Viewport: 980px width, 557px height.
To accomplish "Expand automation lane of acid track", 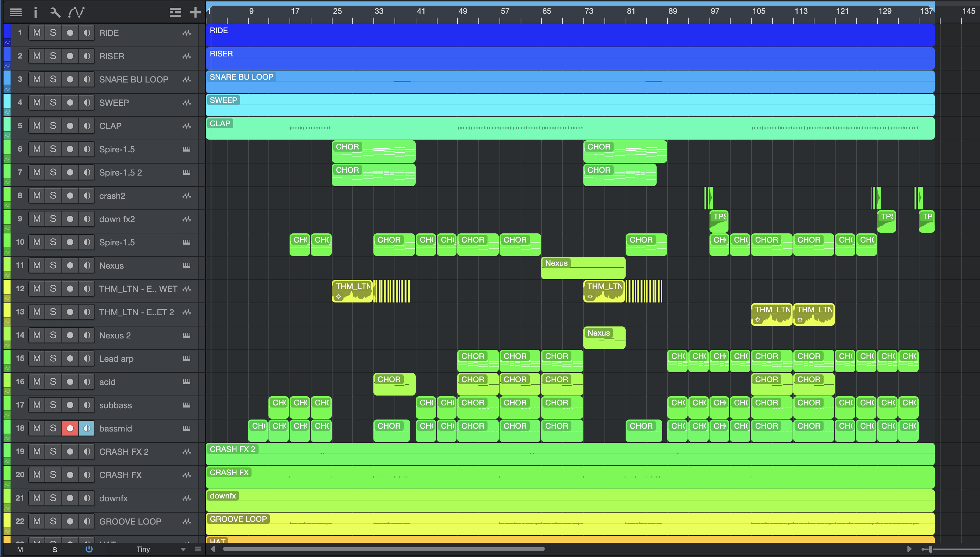I will pos(7,392).
